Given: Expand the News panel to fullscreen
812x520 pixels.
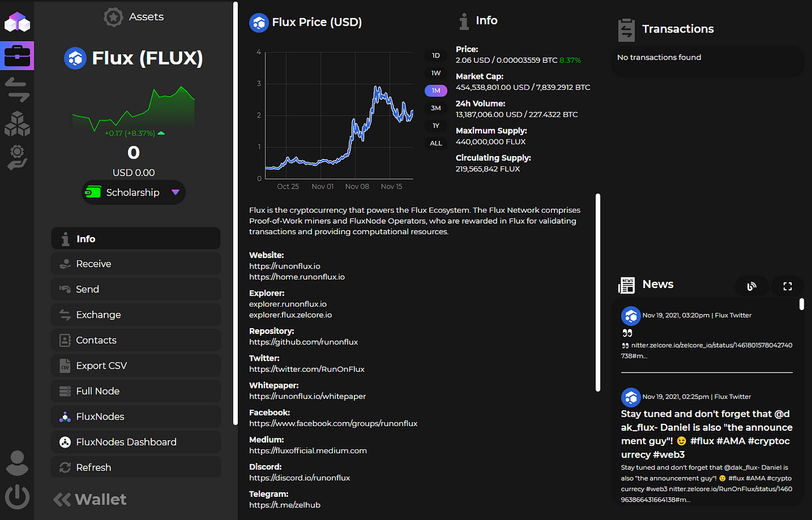Looking at the screenshot, I should coord(787,286).
